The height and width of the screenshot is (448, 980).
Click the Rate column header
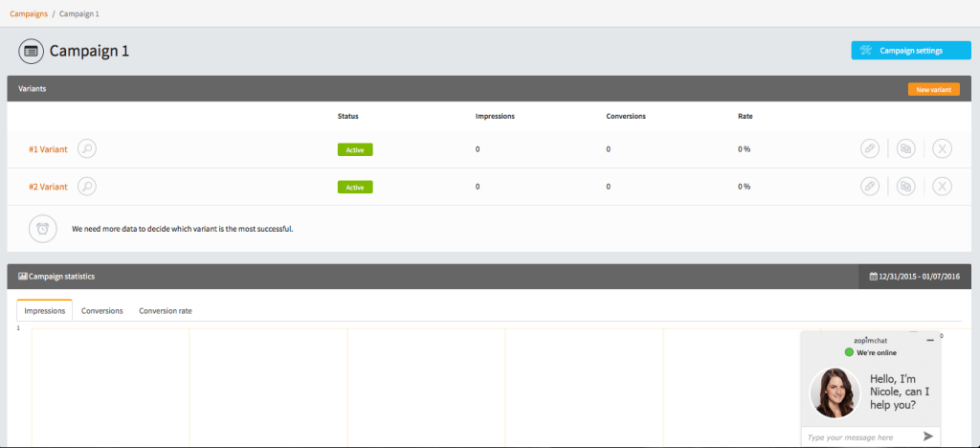pos(745,116)
